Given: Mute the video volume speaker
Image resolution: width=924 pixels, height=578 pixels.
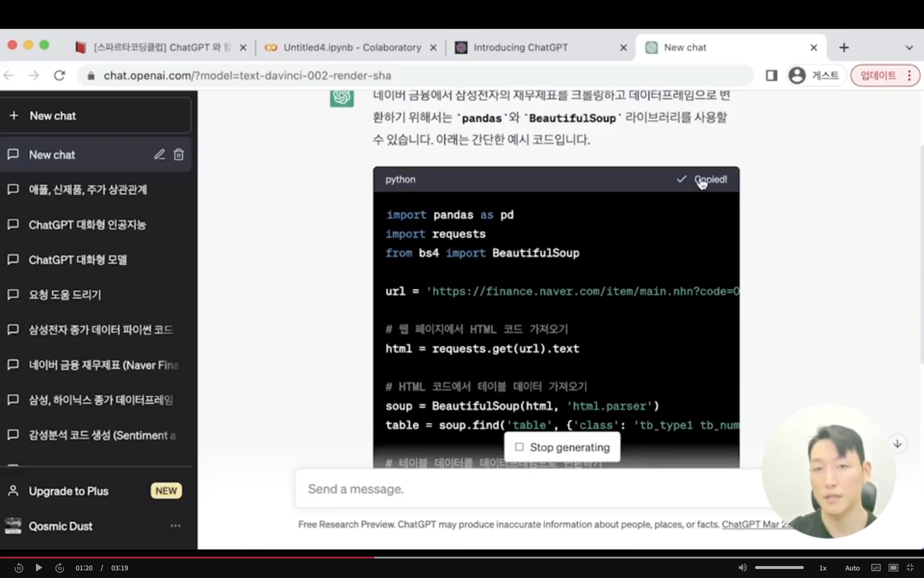Looking at the screenshot, I should point(743,568).
